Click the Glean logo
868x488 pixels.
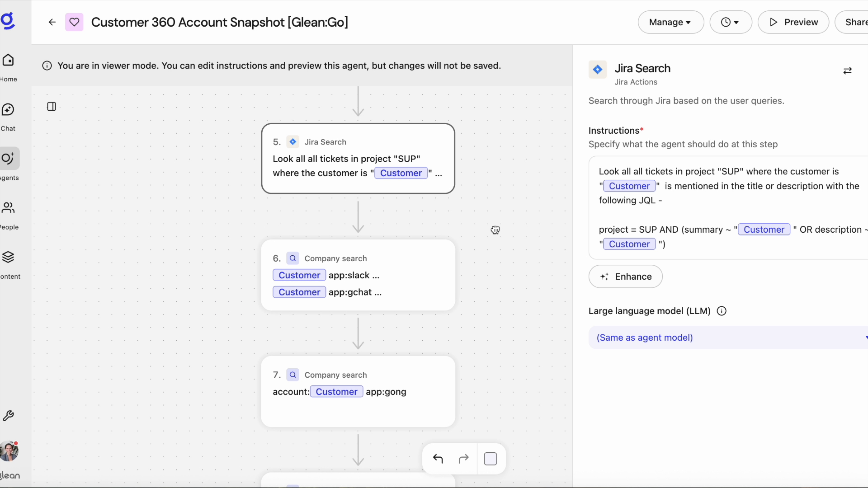(9, 21)
